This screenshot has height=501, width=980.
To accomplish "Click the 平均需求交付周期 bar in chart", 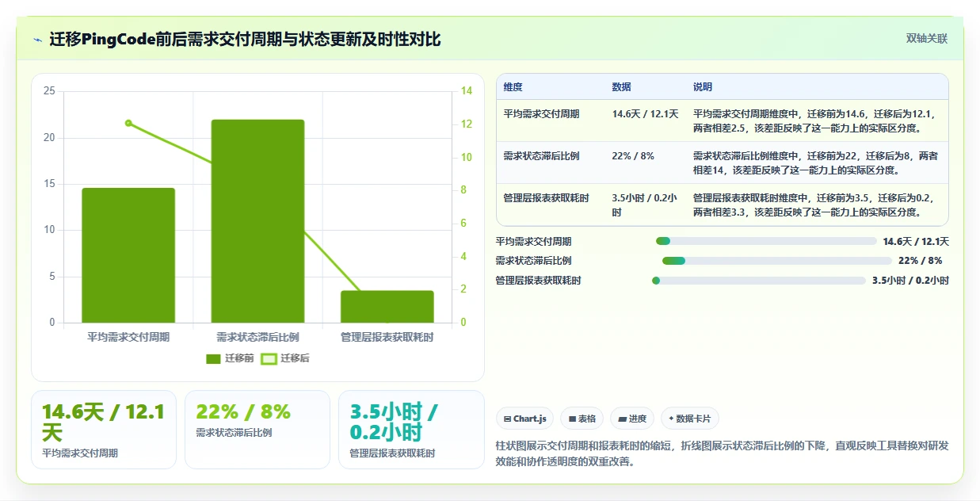I will (128, 255).
